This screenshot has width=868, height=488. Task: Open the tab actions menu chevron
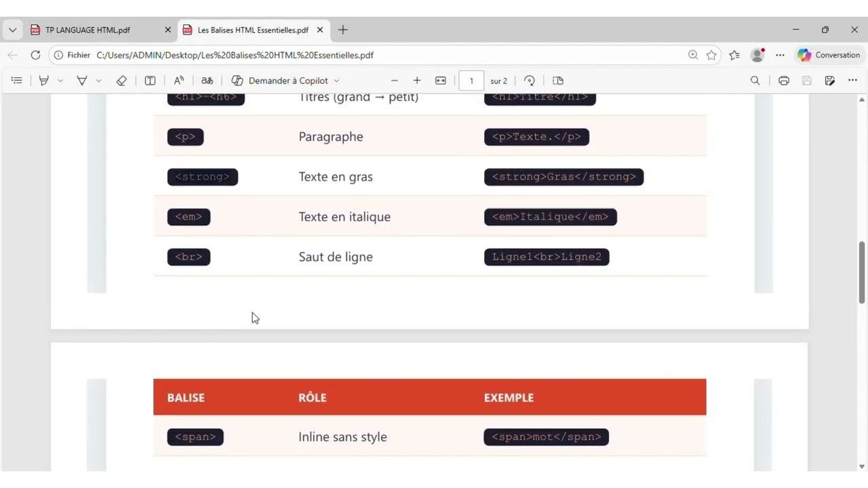click(12, 30)
